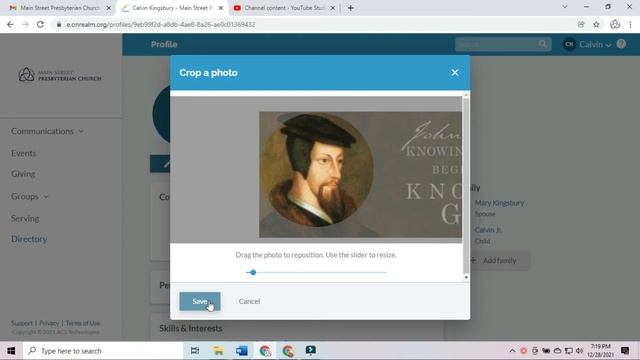Image resolution: width=640 pixels, height=360 pixels.
Task: Open Giving in the sidebar
Action: click(23, 174)
